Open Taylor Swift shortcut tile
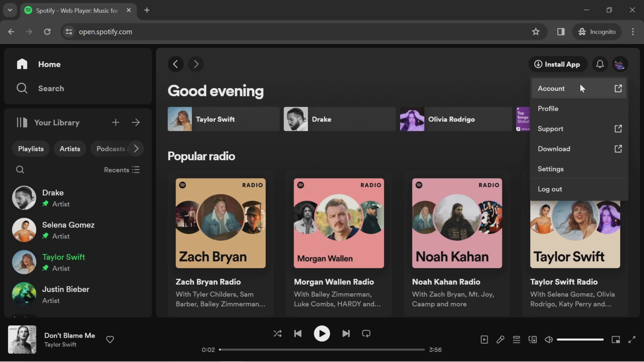Viewport: 644px width, 362px height. click(224, 119)
